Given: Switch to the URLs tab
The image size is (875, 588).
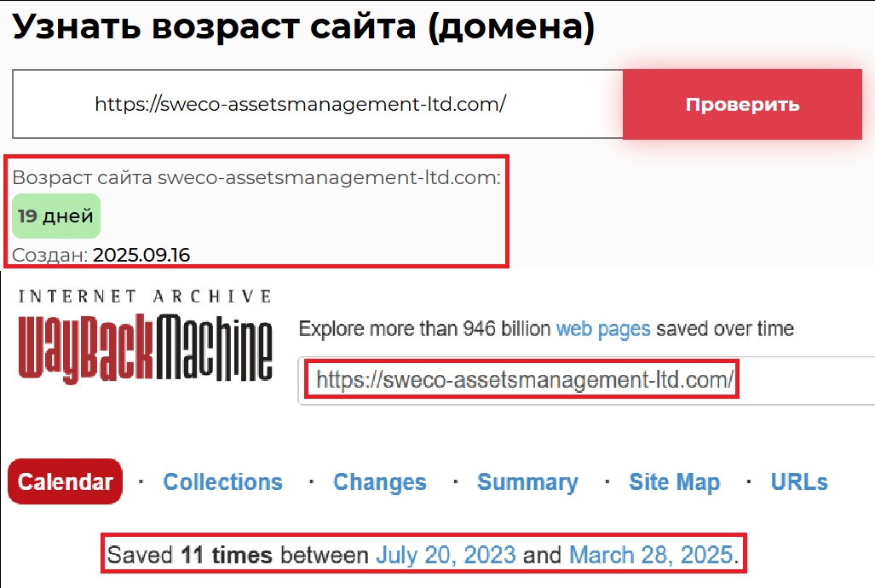Looking at the screenshot, I should click(798, 481).
